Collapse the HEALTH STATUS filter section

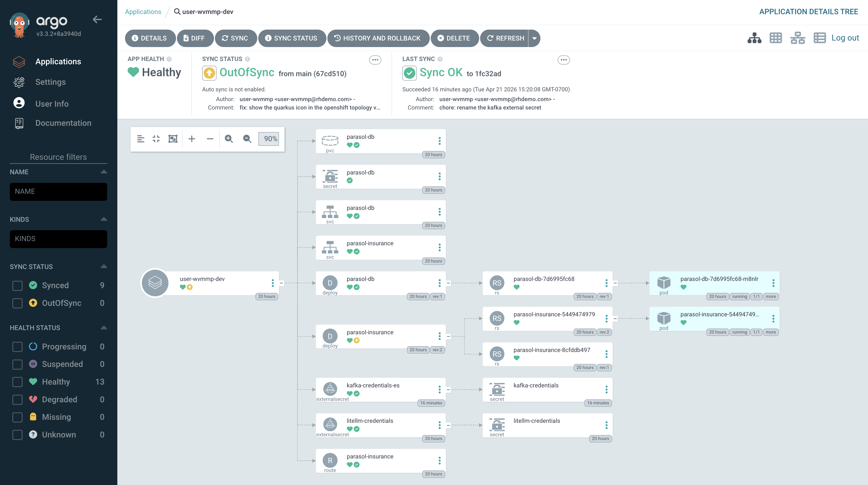pos(104,328)
